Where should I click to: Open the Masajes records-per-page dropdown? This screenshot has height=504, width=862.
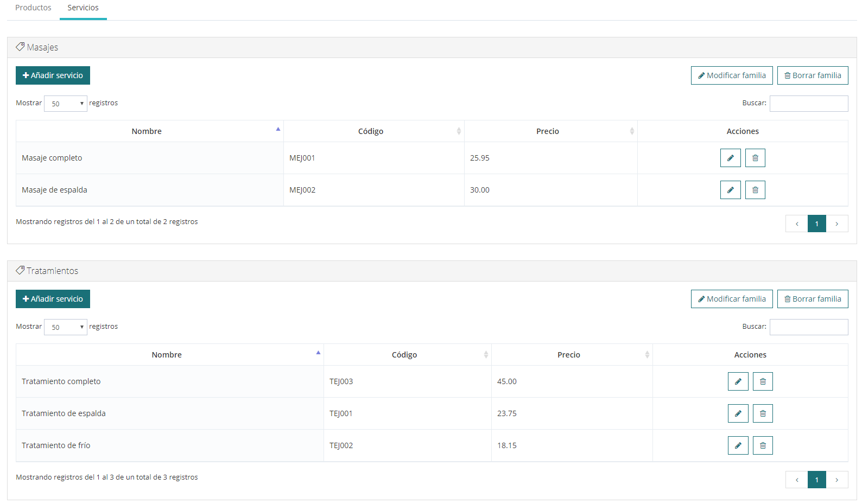tap(66, 104)
